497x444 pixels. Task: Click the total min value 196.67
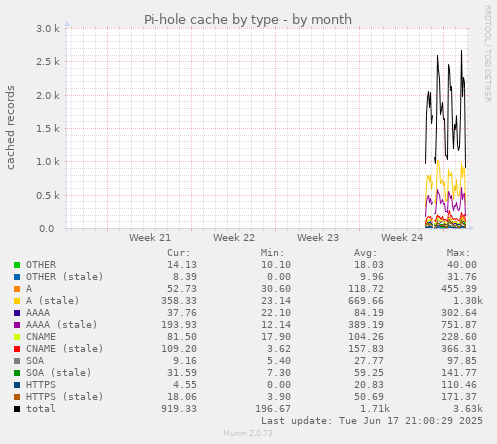pos(273,409)
